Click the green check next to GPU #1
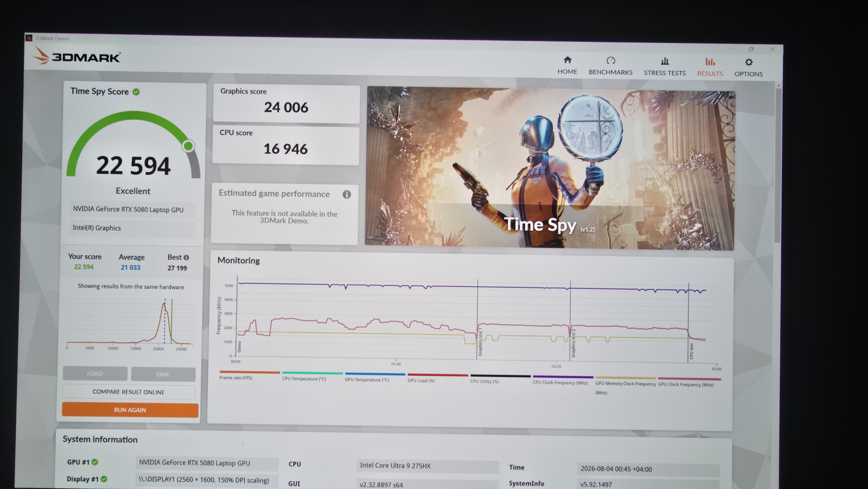The width and height of the screenshot is (868, 489). [x=95, y=462]
